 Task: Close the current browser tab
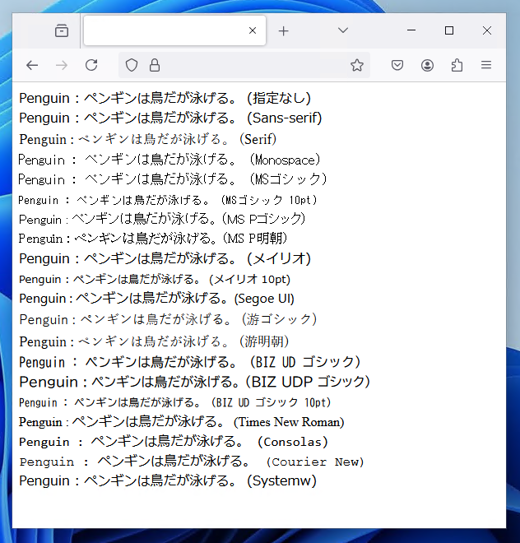pos(252,31)
